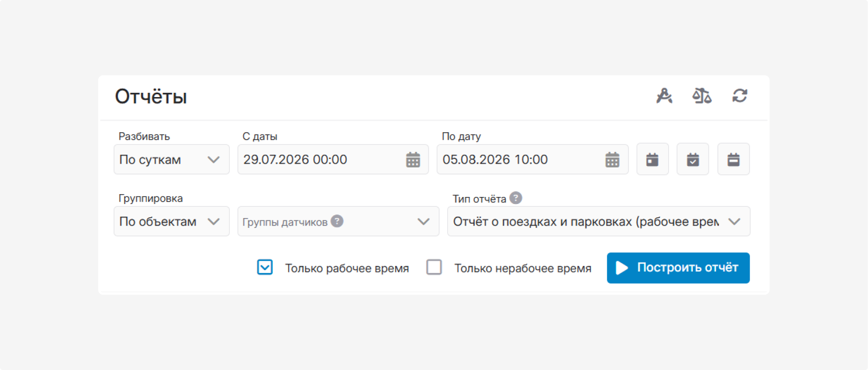This screenshot has height=370, width=868.
Task: Open the Группы датчиков dropdown
Action: 338,221
